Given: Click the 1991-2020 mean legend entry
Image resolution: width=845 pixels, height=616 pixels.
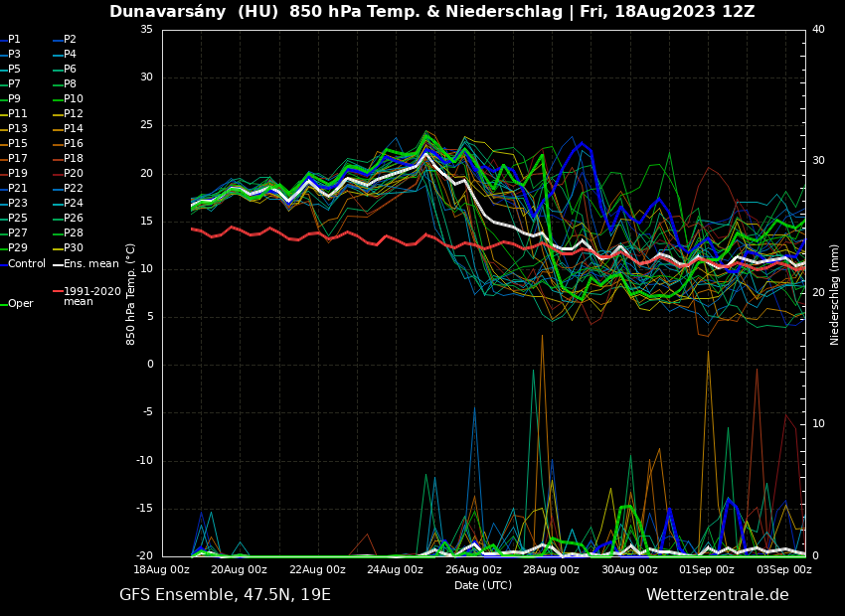Looking at the screenshot, I should coord(91,296).
